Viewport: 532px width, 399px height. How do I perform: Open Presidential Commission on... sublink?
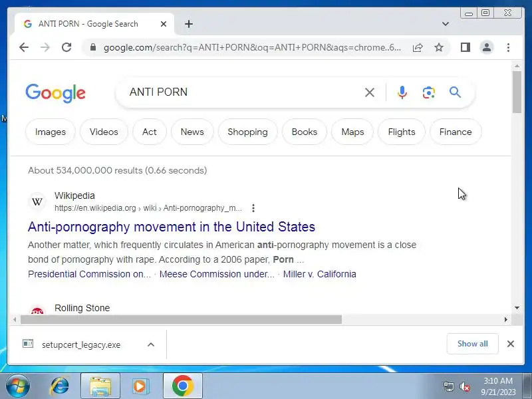click(89, 274)
